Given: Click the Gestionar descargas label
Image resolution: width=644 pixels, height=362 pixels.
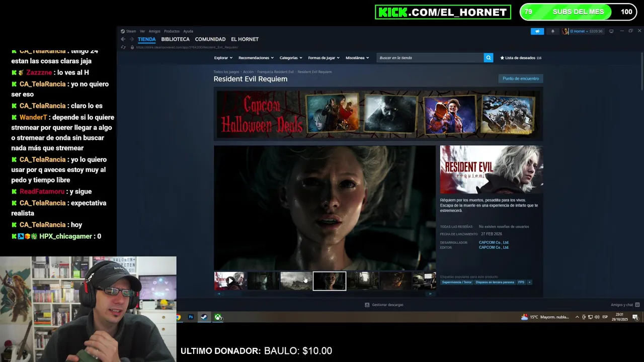Looking at the screenshot, I should [x=387, y=305].
